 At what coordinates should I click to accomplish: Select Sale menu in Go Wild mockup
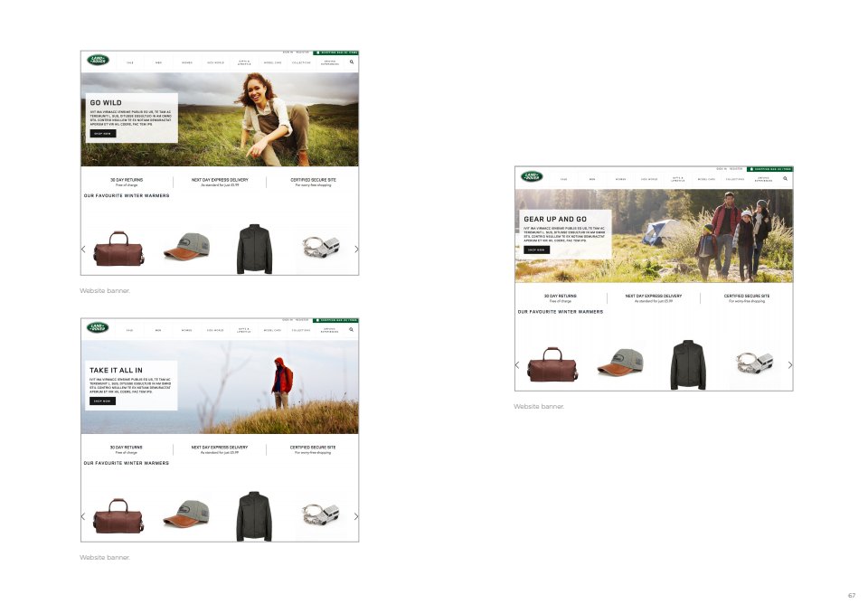point(130,62)
